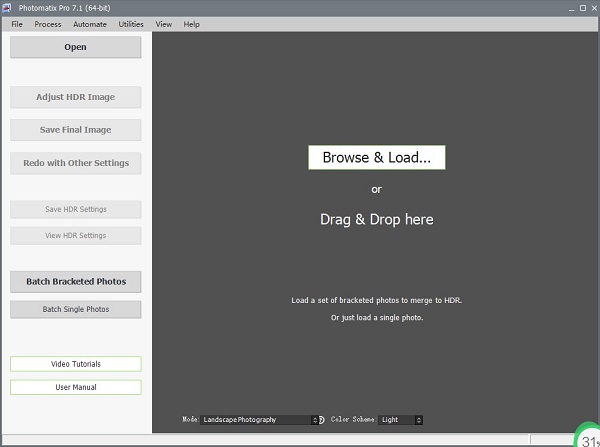600x447 pixels.
Task: Click the green 31 badge icon
Action: click(x=588, y=437)
